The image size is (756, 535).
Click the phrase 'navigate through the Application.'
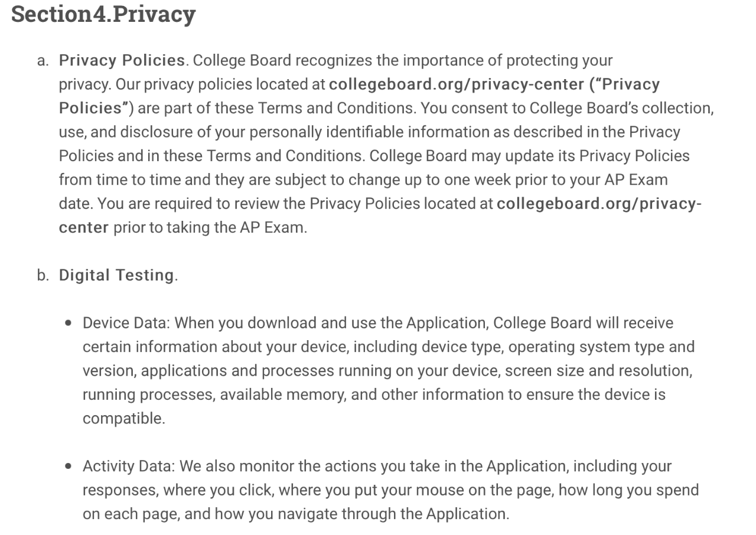pos(383,514)
